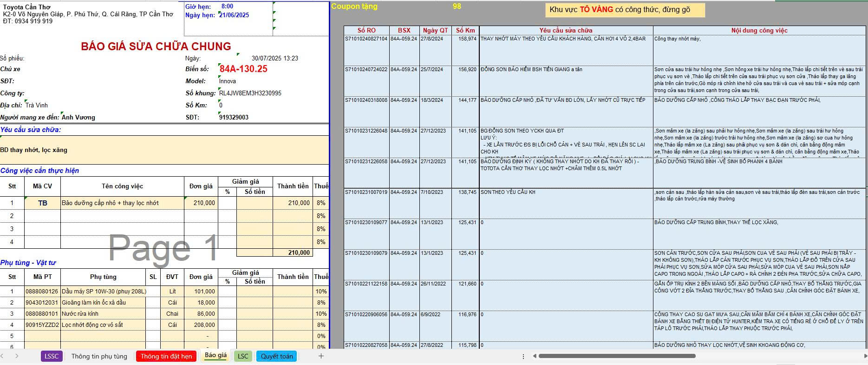Click the horizontal scrollbar thumb

click(617, 356)
